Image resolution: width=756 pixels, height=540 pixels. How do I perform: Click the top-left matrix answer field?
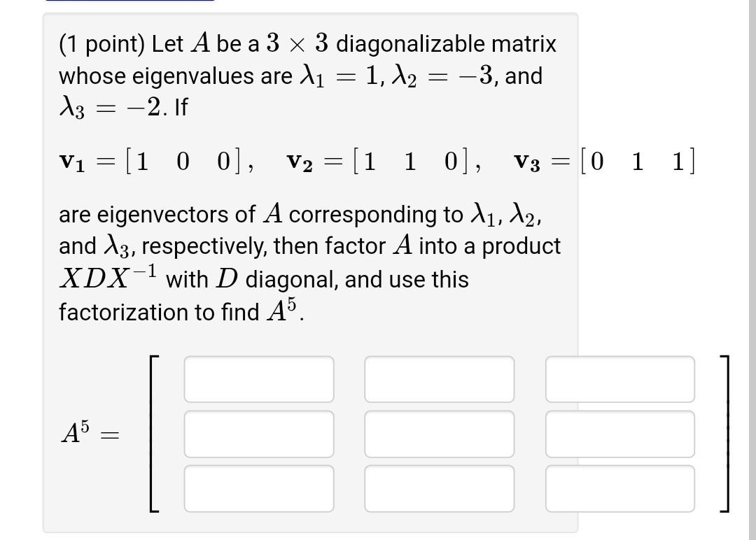point(258,378)
